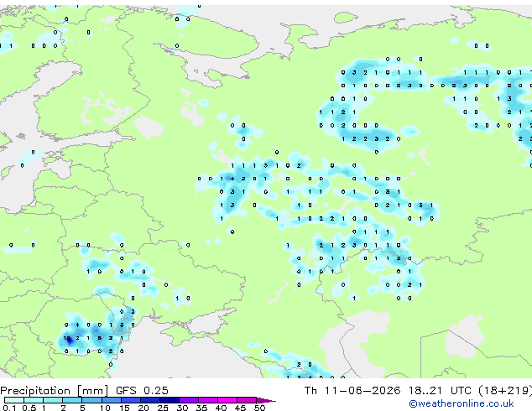Click the 15–20 mm legend swatch
This screenshot has height=411, width=532.
(130, 400)
